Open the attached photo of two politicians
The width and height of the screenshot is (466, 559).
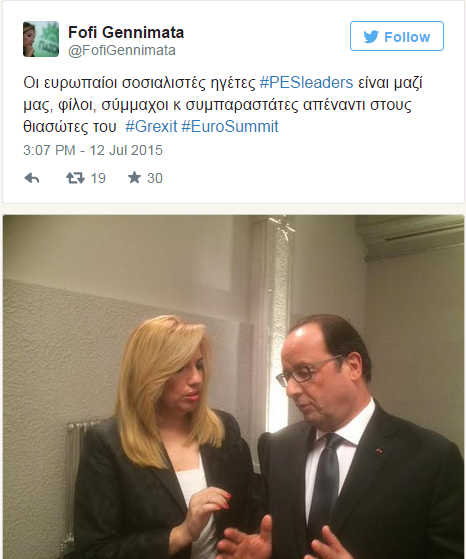234,387
